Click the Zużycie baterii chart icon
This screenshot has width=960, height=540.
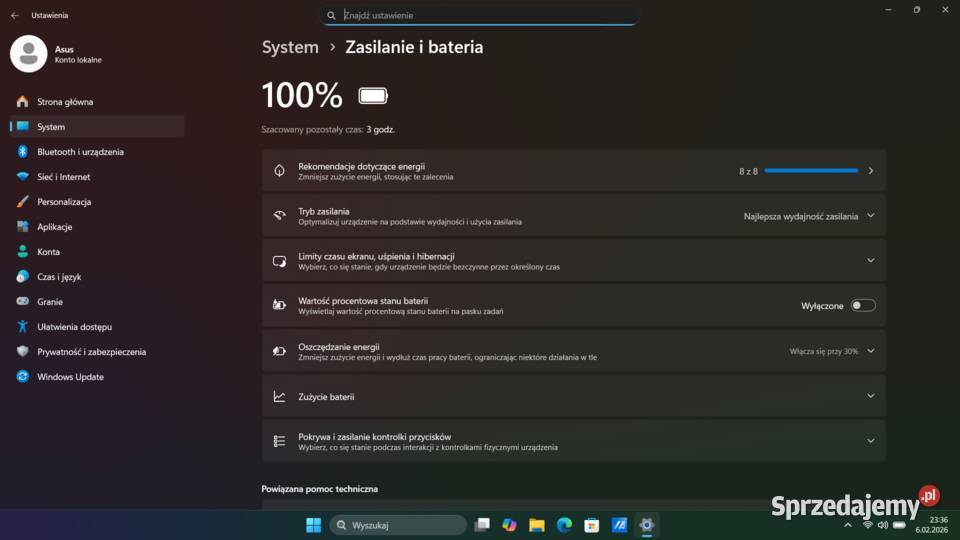(x=279, y=396)
